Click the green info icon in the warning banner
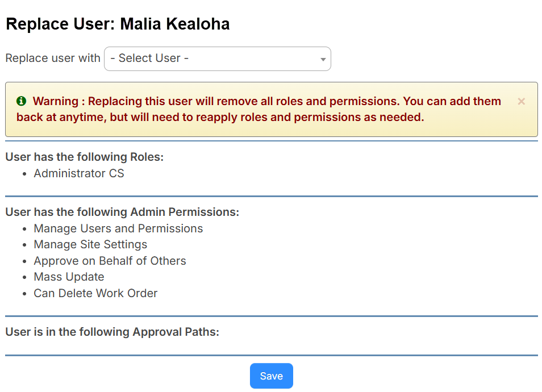Screen dimensions: 542x392 pyautogui.click(x=22, y=101)
